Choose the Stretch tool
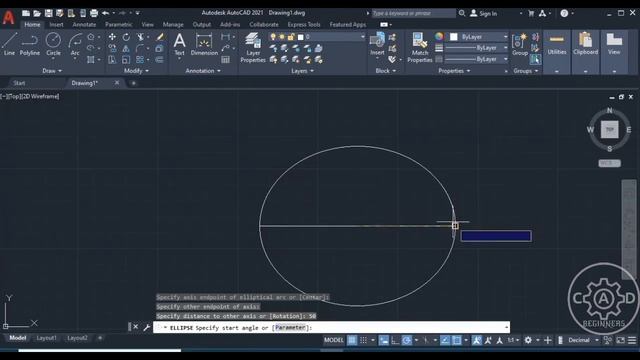The height and width of the screenshot is (360, 640). pos(112,60)
